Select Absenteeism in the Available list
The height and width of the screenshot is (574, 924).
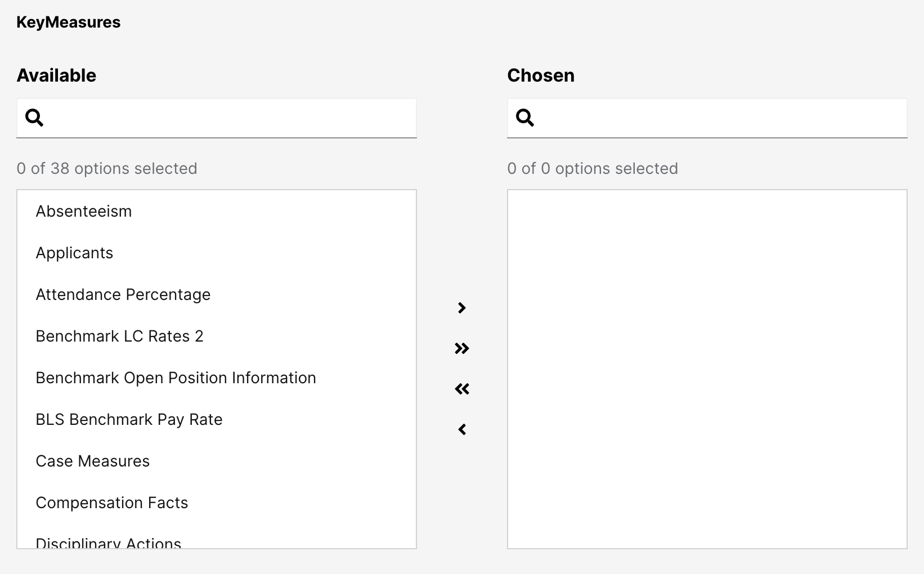[84, 211]
